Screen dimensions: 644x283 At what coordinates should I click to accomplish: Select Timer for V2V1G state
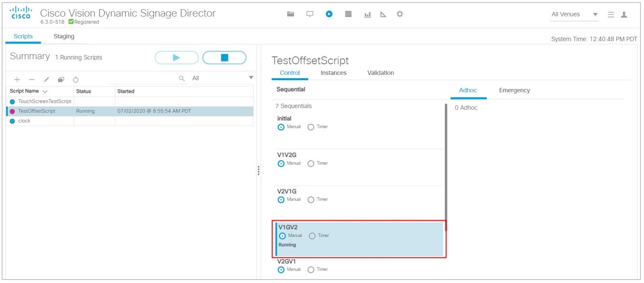(x=311, y=199)
